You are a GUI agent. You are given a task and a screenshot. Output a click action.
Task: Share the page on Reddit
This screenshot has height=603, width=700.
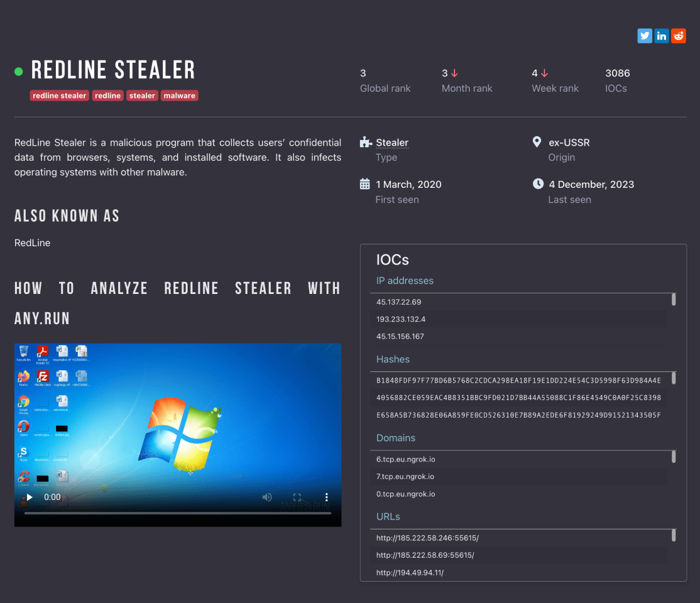click(678, 36)
